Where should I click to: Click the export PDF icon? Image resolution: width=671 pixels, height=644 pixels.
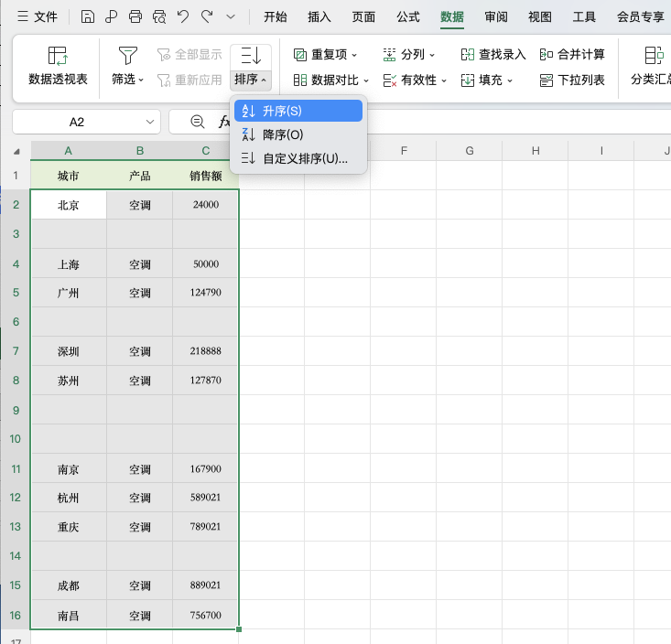(112, 17)
